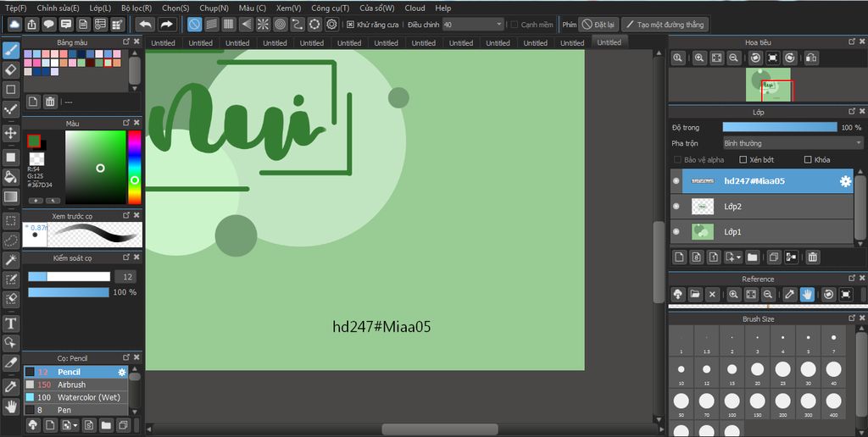Toggle Bảo vệ alpha checkbox
This screenshot has width=868, height=437.
coord(677,160)
